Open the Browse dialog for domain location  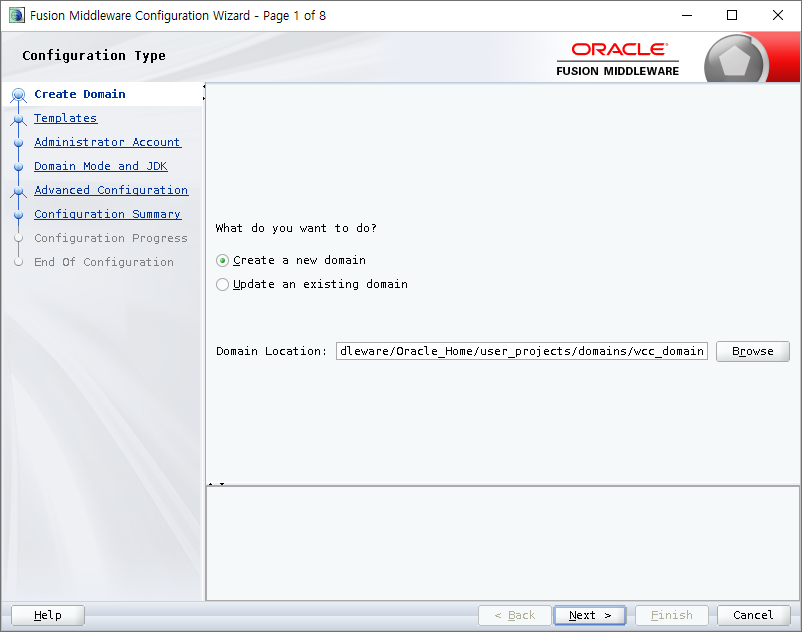(x=752, y=351)
